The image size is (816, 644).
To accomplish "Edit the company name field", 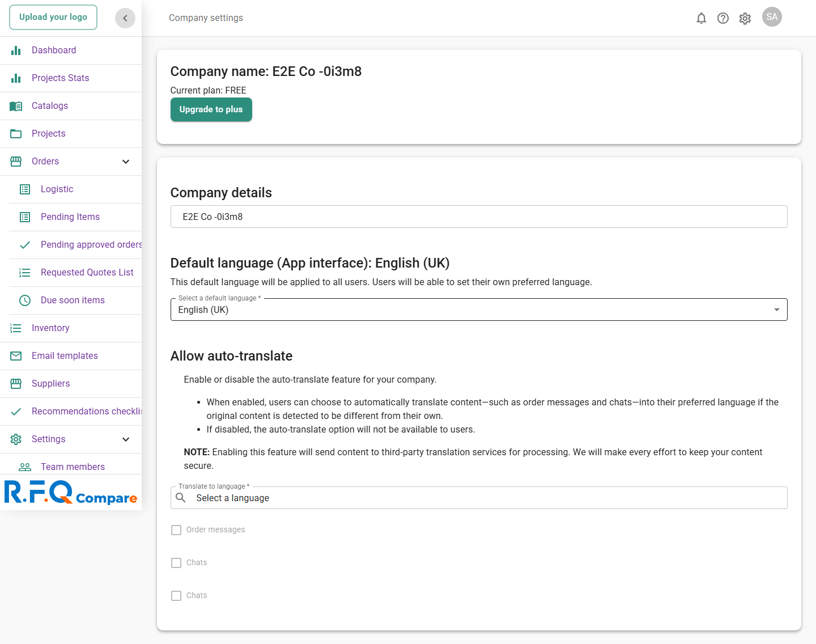I will [x=479, y=217].
